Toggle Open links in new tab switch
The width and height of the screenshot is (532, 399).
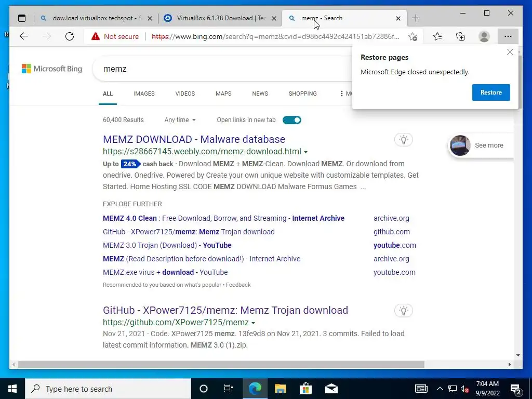click(292, 120)
